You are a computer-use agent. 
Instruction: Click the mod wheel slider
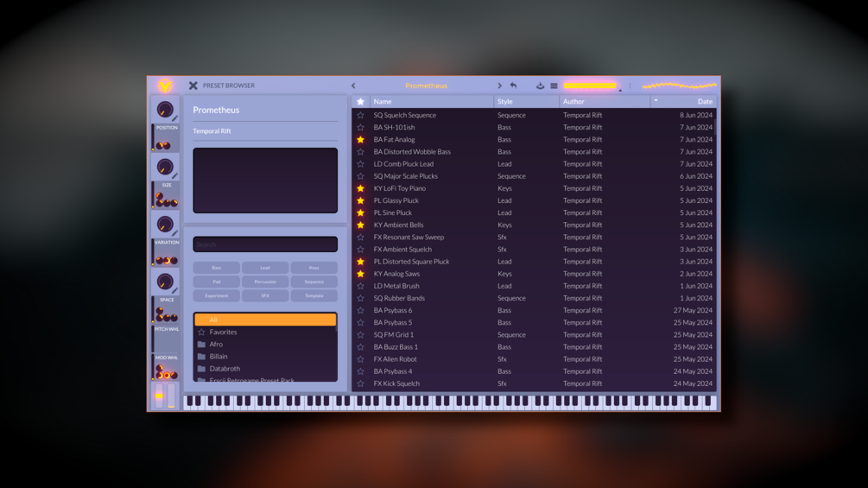[171, 395]
